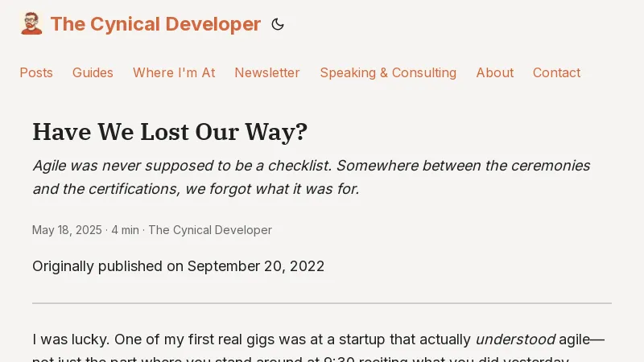The width and height of the screenshot is (644, 362).
Task: Click the bearded avatar logo icon
Action: coord(31,24)
